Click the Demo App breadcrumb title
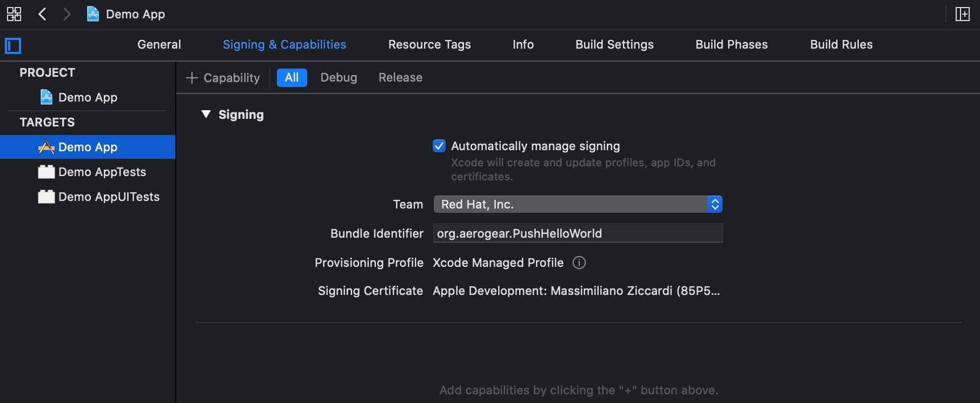 pos(135,14)
